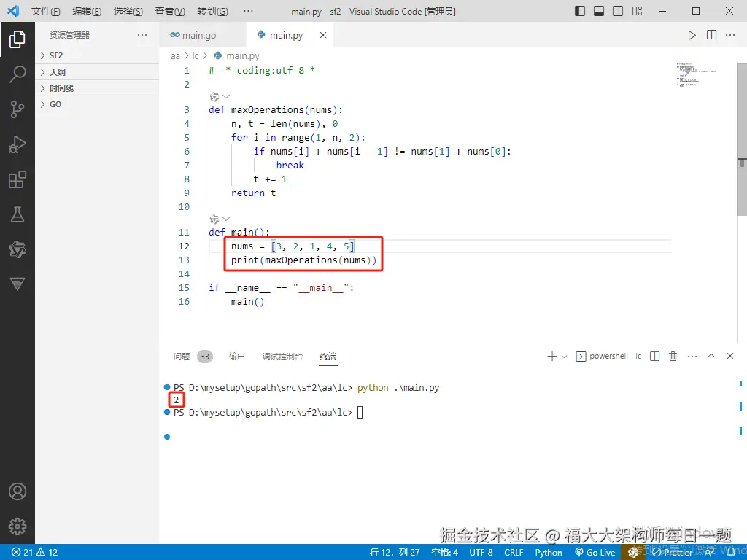Switch to 调试控制台 tab
The height and width of the screenshot is (560, 747).
(x=282, y=356)
